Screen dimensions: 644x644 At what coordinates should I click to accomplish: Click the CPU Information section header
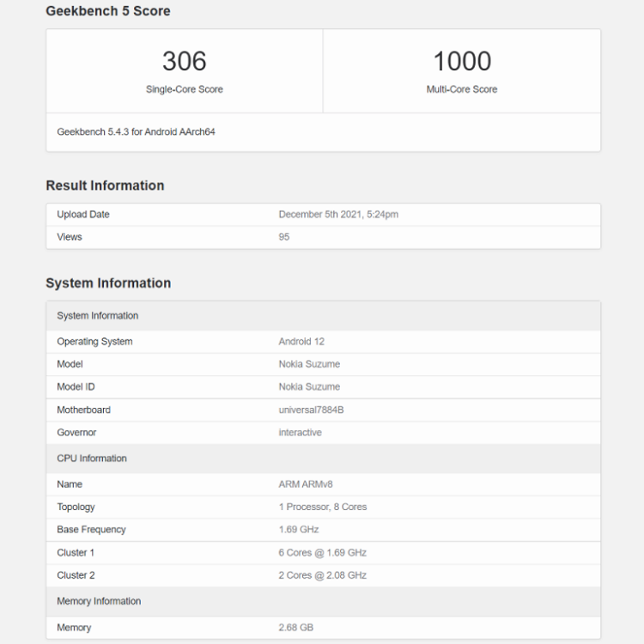[324, 459]
